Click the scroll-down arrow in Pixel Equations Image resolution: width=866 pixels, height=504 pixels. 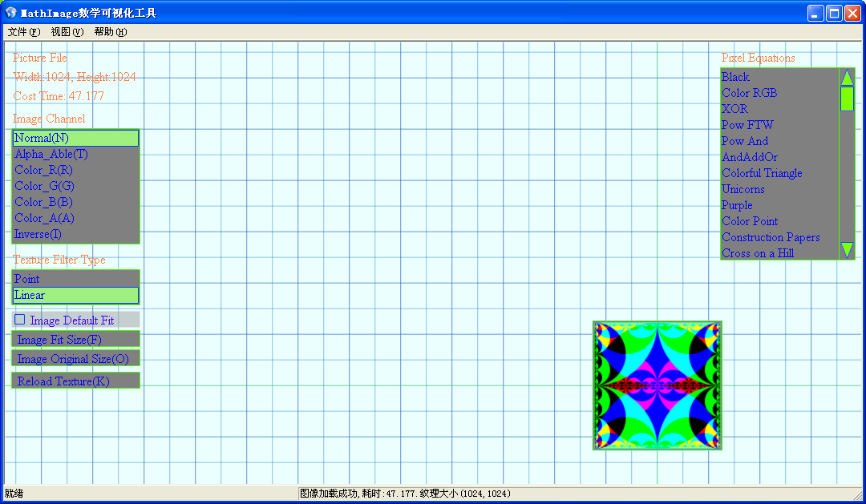click(x=847, y=249)
